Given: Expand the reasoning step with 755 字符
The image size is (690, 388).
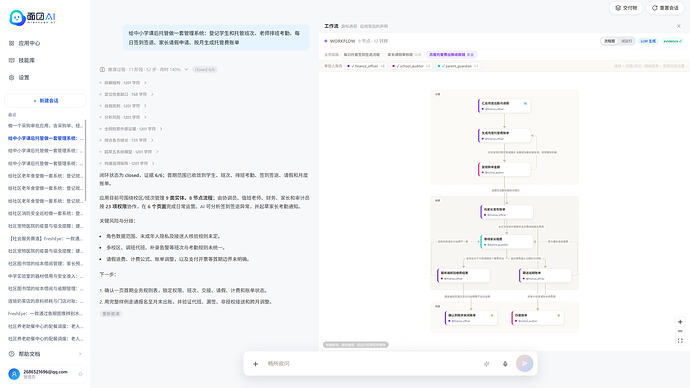Looking at the screenshot, I should click(x=126, y=140).
